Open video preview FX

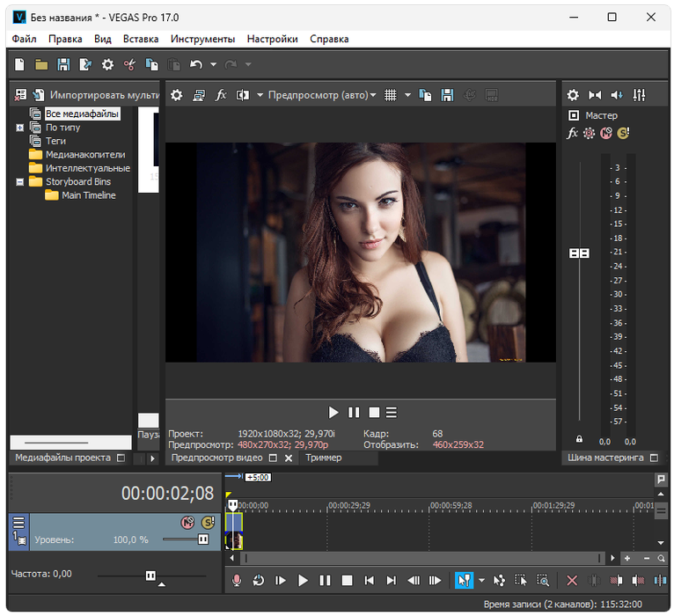coord(221,95)
